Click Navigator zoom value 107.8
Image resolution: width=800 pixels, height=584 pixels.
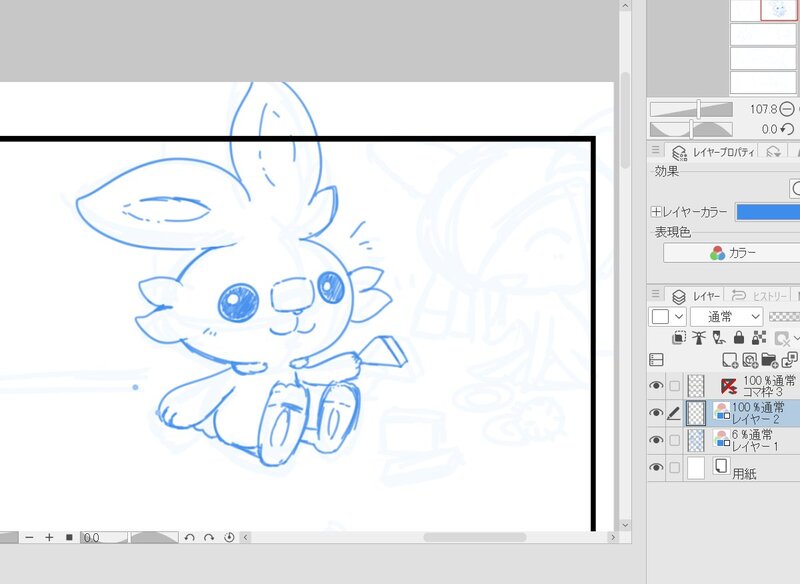[763, 109]
